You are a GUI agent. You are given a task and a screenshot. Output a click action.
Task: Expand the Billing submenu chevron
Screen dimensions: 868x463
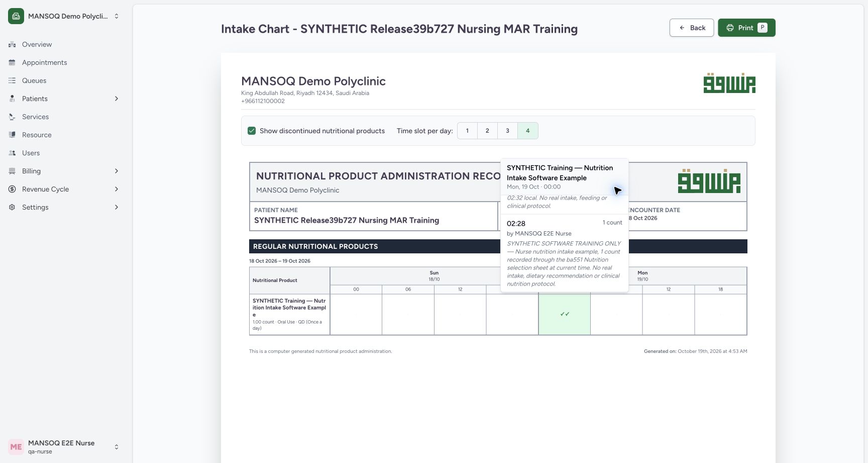click(117, 171)
